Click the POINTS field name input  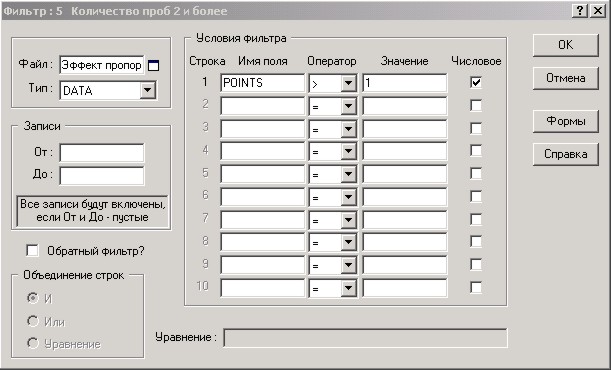tap(262, 83)
